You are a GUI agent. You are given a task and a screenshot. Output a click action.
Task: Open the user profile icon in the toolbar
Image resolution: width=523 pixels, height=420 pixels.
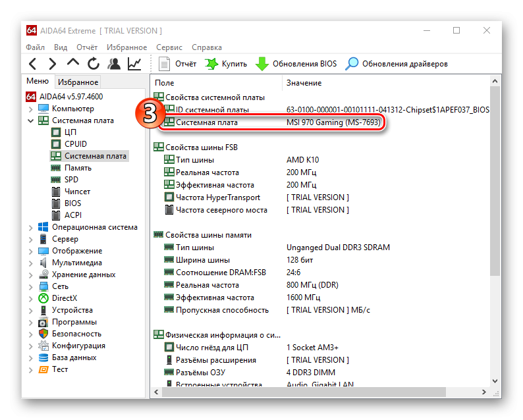114,63
